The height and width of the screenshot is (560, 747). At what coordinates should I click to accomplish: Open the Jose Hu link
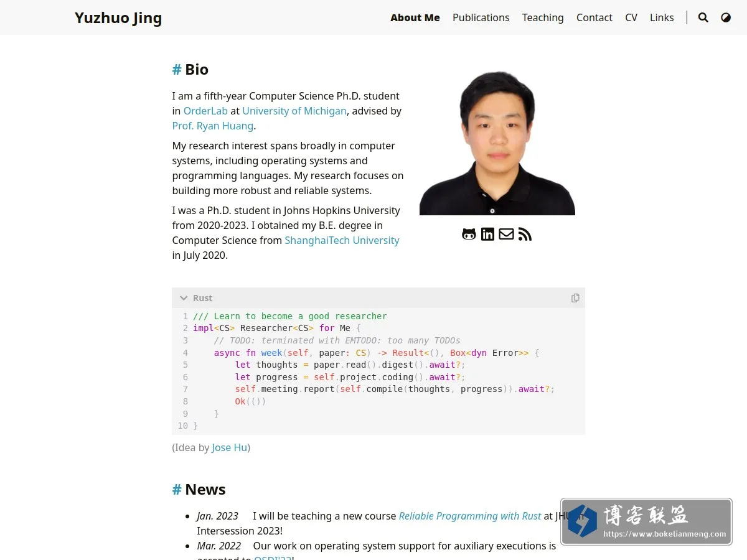pyautogui.click(x=230, y=447)
